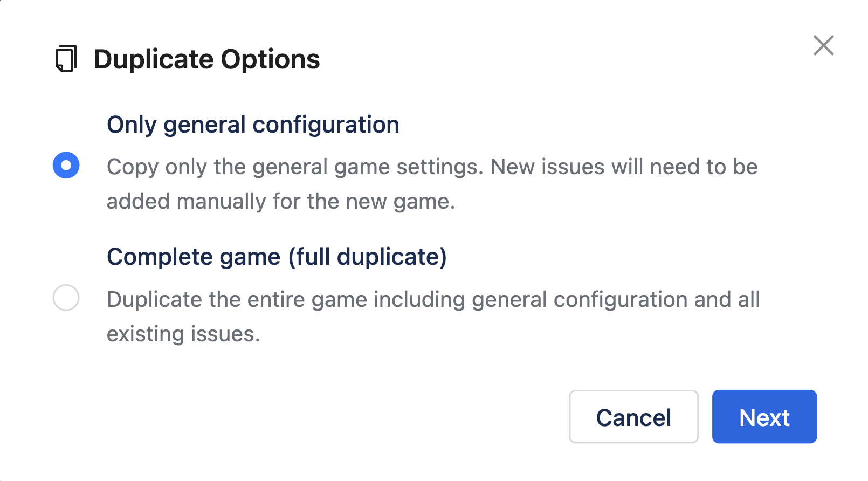The image size is (868, 481).
Task: Close the Duplicate Options dialog with X
Action: pos(823,45)
